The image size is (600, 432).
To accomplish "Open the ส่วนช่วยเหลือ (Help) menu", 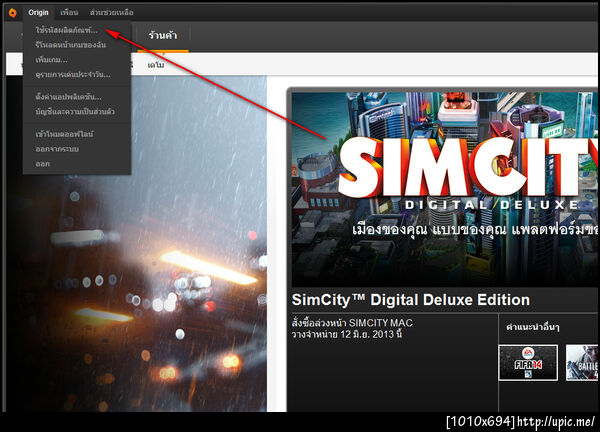I will 112,13.
